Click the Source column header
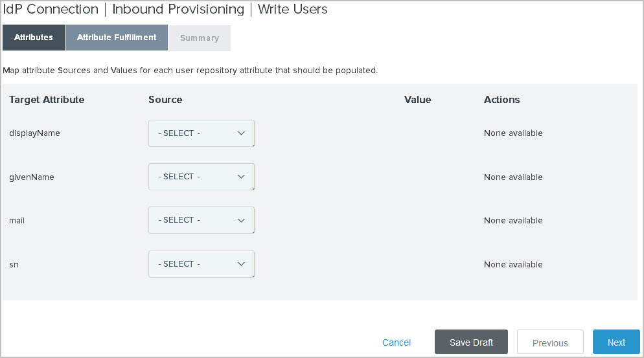Image resolution: width=644 pixels, height=358 pixels. [x=165, y=100]
